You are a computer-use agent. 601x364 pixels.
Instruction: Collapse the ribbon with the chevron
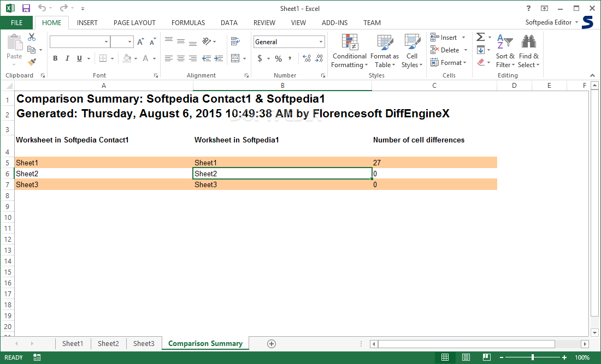point(592,75)
